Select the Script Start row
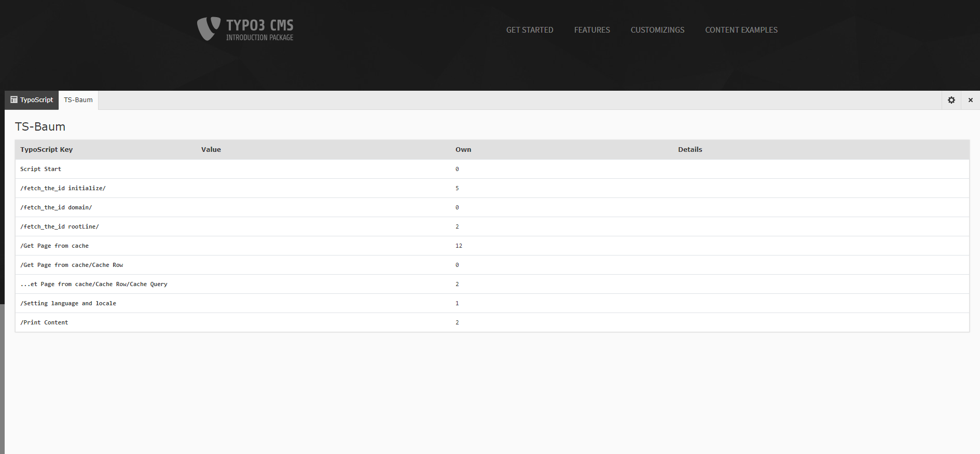 492,169
